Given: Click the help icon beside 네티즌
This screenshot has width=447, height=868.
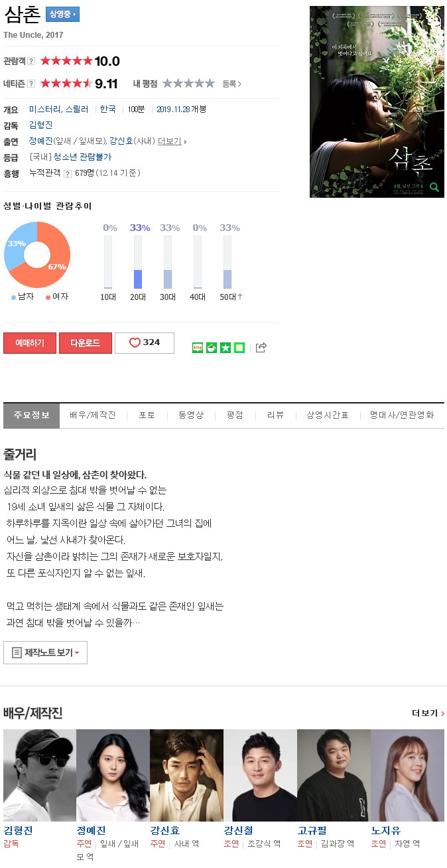Looking at the screenshot, I should pyautogui.click(x=31, y=84).
